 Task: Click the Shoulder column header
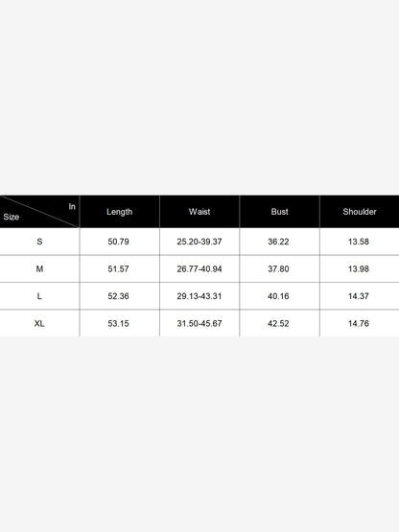[360, 212]
